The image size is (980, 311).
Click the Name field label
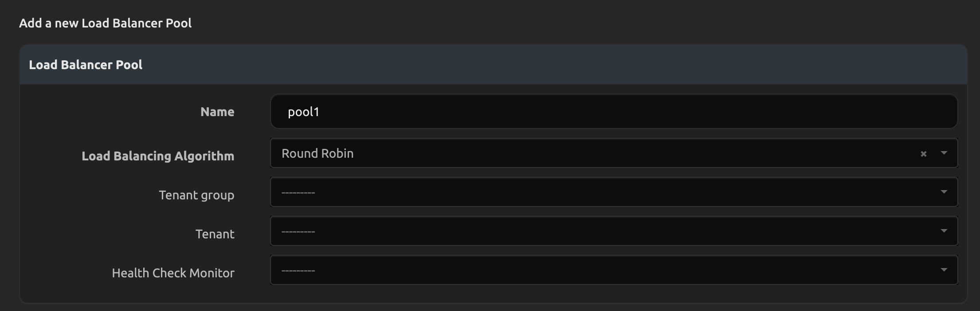[217, 112]
